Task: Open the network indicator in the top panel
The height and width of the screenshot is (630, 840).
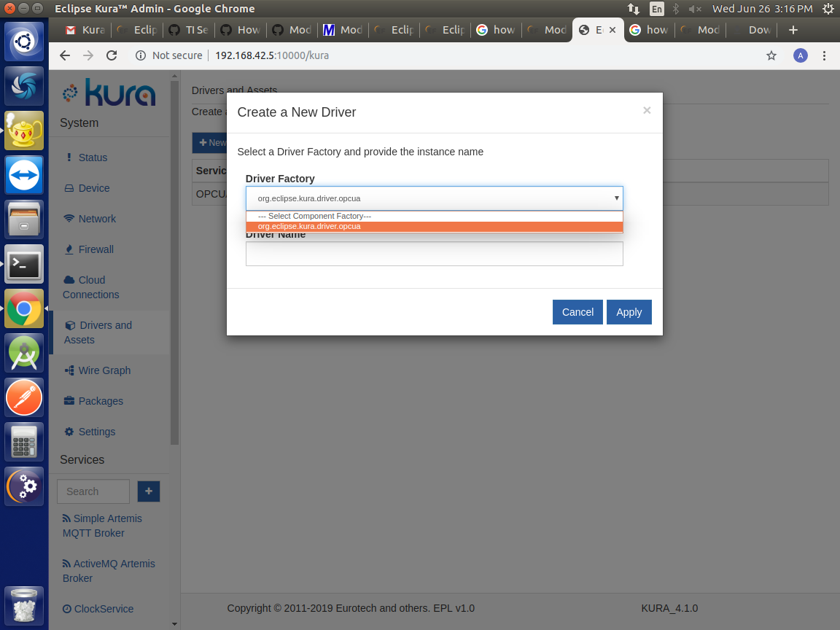Action: [634, 9]
